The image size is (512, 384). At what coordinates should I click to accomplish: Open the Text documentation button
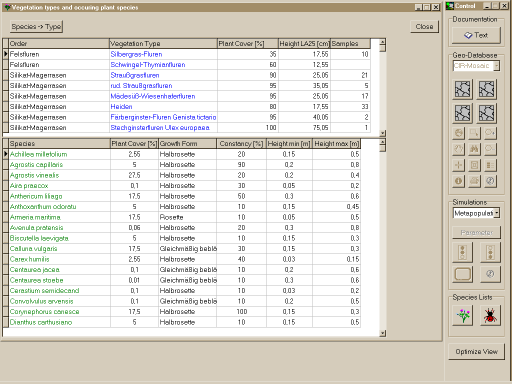click(476, 35)
